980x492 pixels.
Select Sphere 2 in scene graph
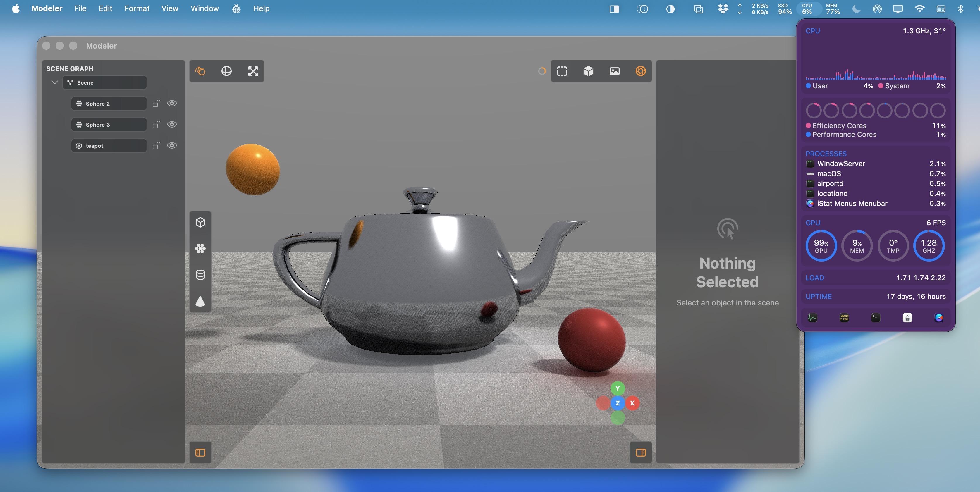point(109,104)
